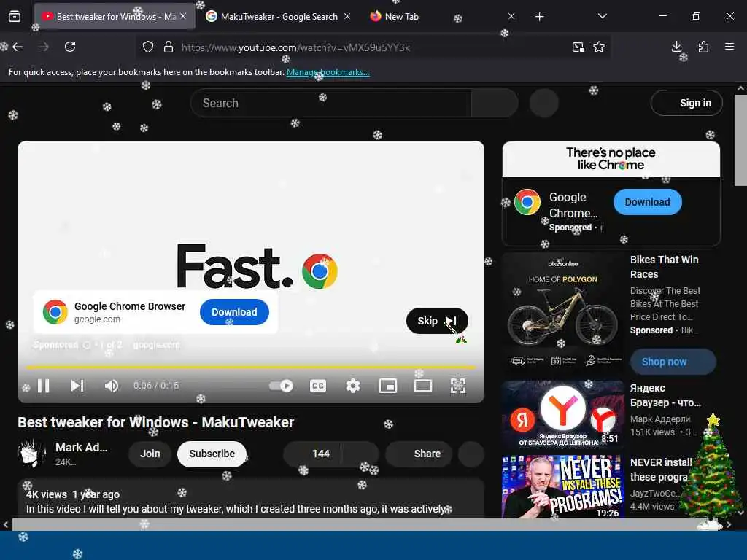Open the Яндекс Браузер video thumbnail

click(x=562, y=414)
